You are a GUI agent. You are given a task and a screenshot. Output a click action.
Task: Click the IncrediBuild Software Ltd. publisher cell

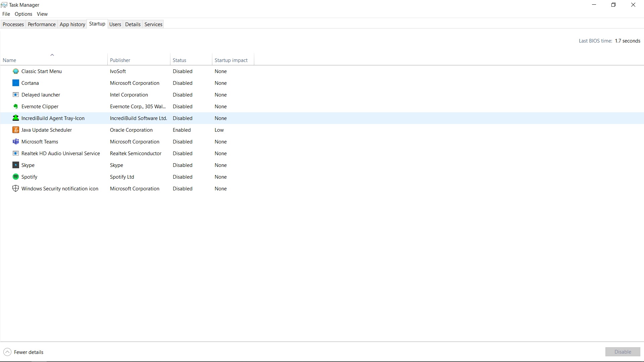[139, 118]
